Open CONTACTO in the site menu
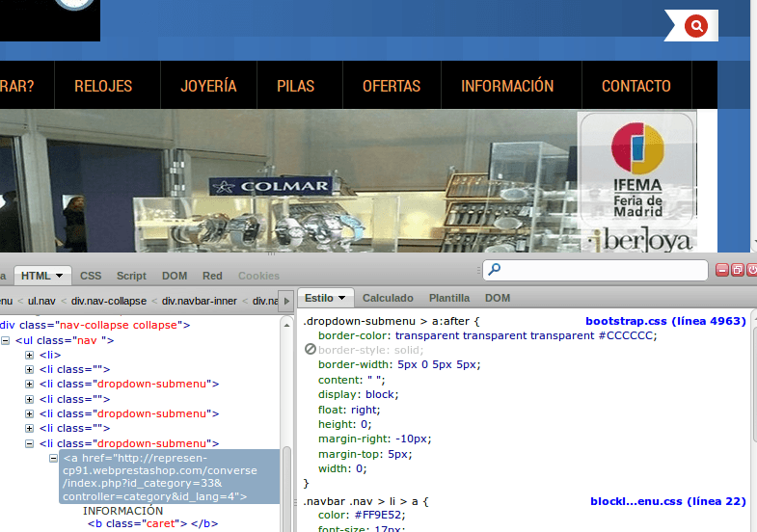Viewport: 757px width, 532px height. pos(636,86)
